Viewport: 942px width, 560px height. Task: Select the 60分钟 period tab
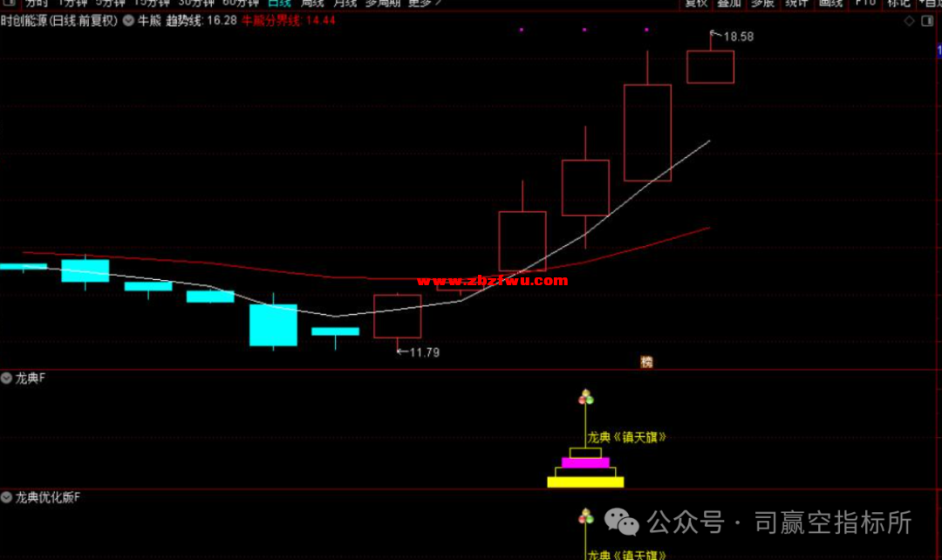point(241,3)
